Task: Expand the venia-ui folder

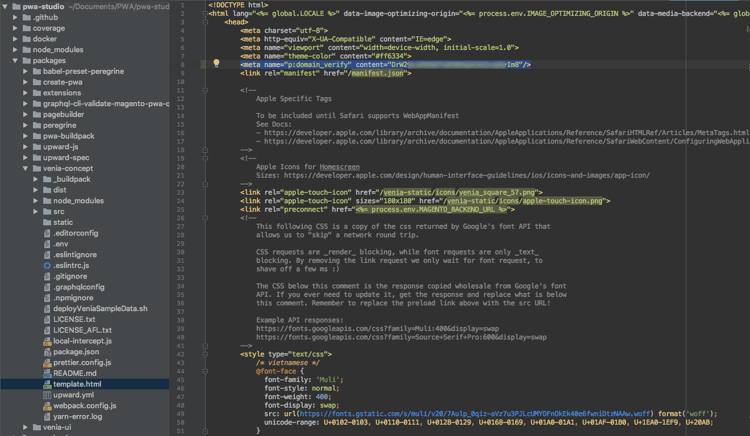Action: point(25,427)
